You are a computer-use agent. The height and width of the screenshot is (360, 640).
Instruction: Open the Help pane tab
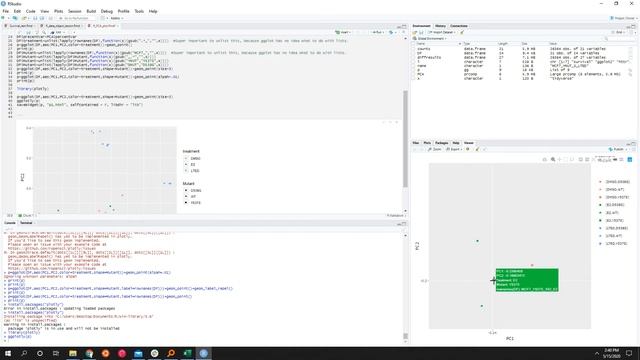coord(456,143)
